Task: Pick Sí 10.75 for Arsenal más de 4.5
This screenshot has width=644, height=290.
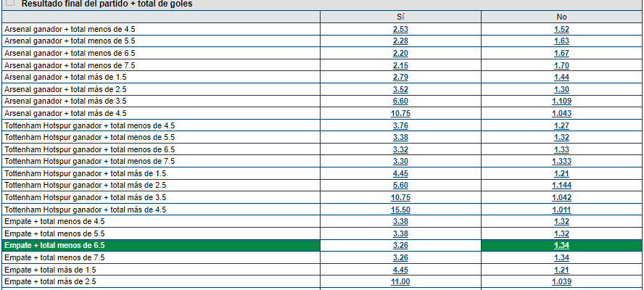Action: click(x=400, y=113)
